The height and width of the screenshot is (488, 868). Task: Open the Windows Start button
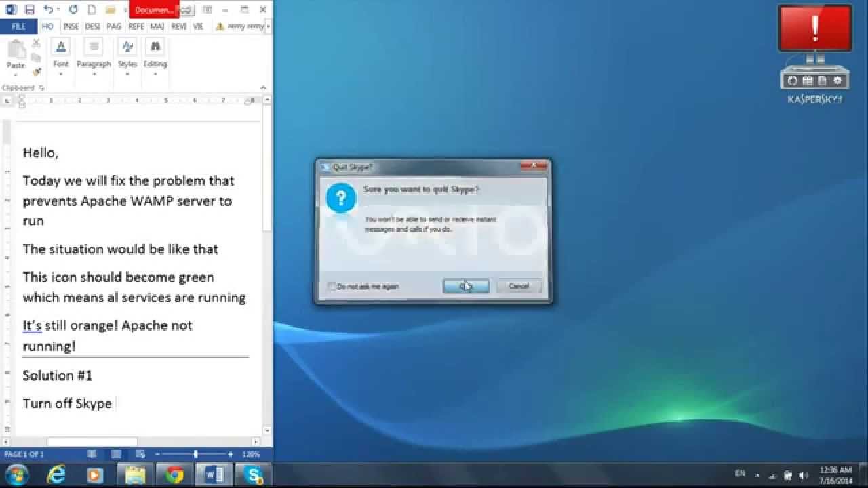click(x=16, y=474)
